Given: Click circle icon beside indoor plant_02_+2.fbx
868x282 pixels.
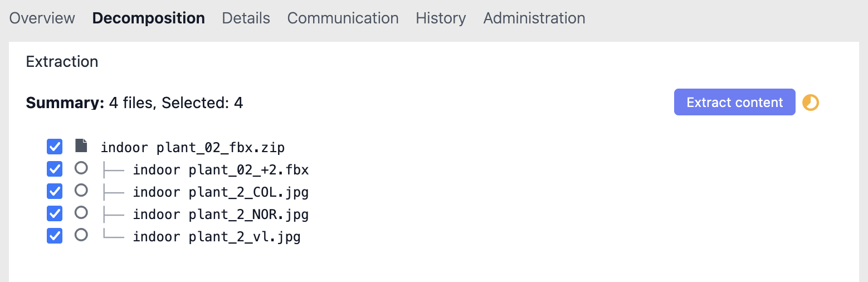Looking at the screenshot, I should [81, 168].
